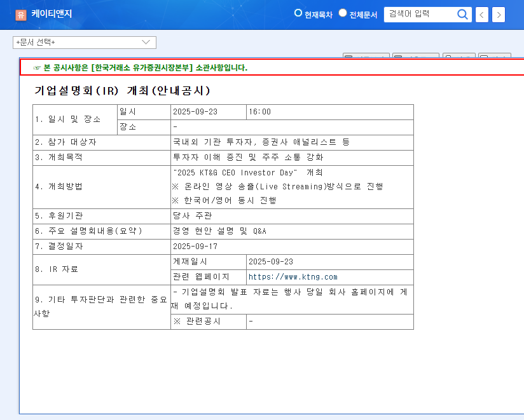Click the "2025 KT&G CEO Investor Day" 개최 line
This screenshot has width=524, height=420.
coord(247,173)
